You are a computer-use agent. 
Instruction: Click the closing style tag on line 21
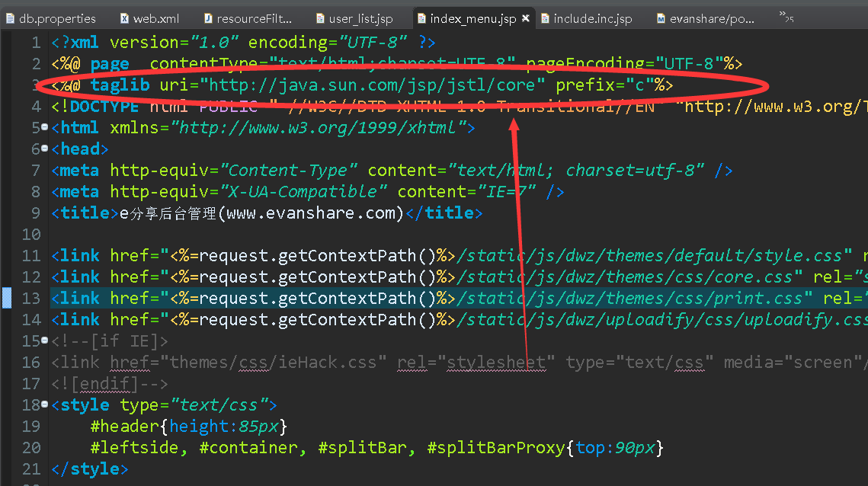90,469
